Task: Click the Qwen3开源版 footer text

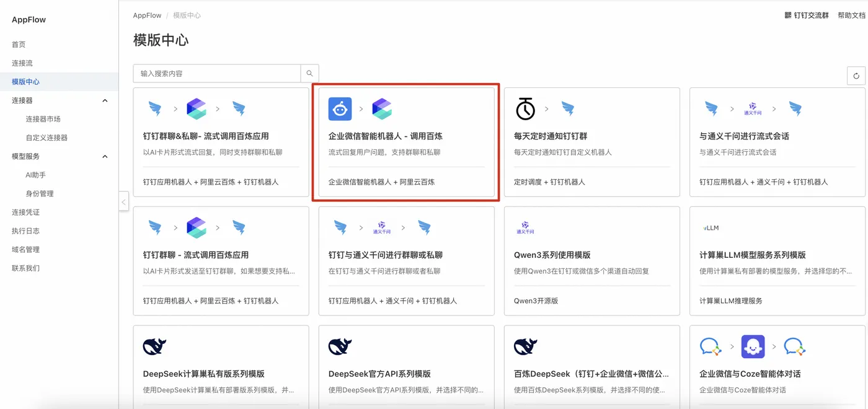Action: pos(536,301)
